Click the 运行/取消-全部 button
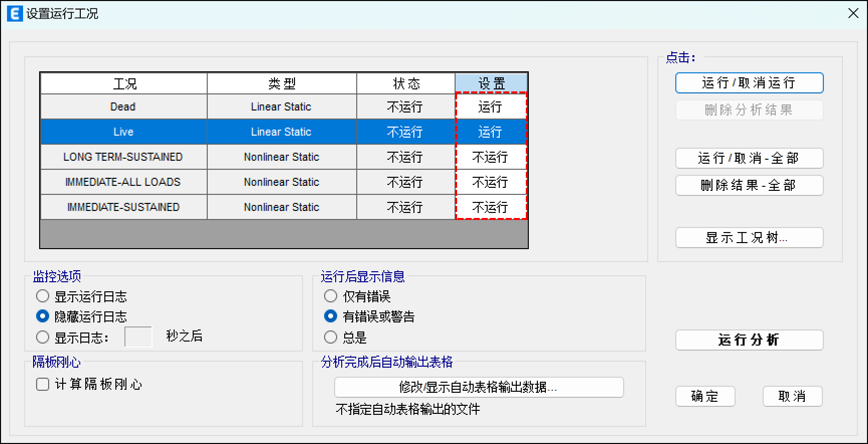 point(749,158)
